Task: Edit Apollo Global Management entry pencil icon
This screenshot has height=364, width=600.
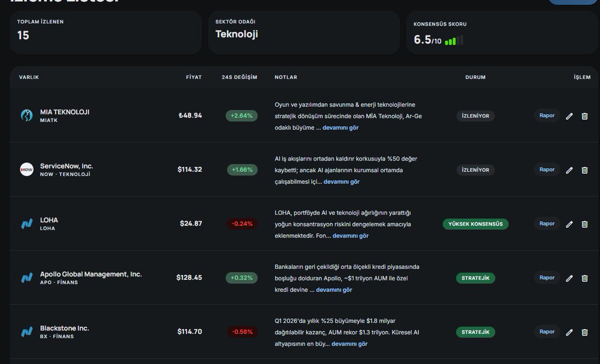Action: point(569,278)
